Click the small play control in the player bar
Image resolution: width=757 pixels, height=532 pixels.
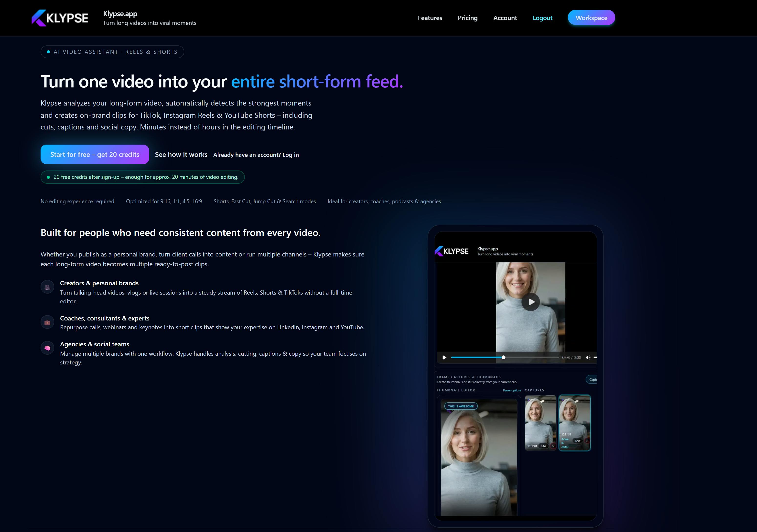(x=444, y=357)
